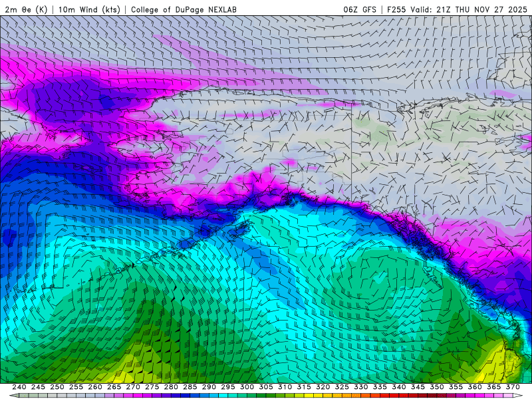The height and width of the screenshot is (399, 532).
Task: Click the 285 value on the color scale
Action: pyautogui.click(x=190, y=387)
